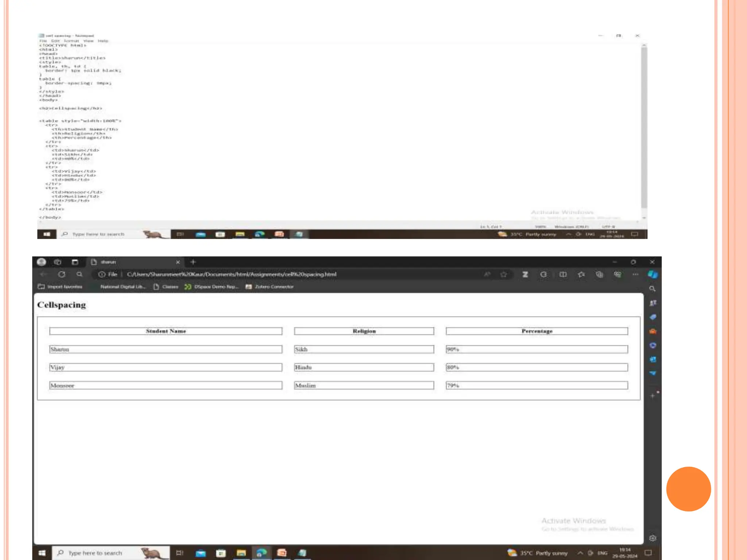Click the browser profile avatar

click(x=42, y=262)
